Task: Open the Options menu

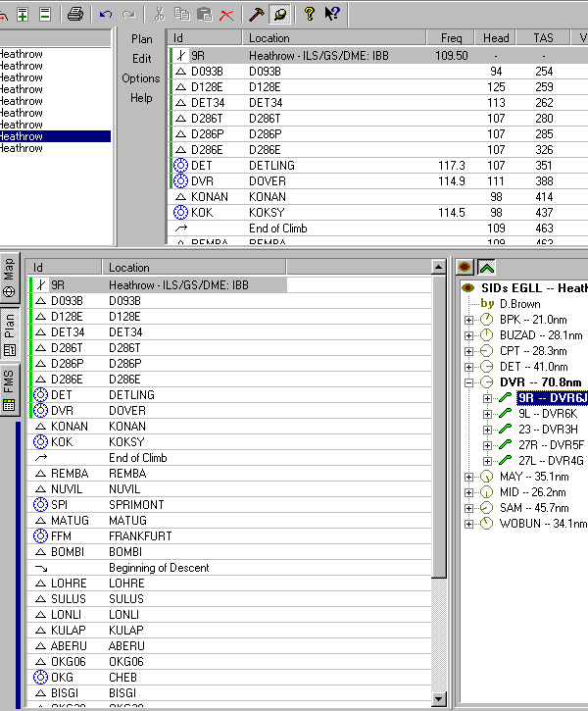Action: point(141,78)
